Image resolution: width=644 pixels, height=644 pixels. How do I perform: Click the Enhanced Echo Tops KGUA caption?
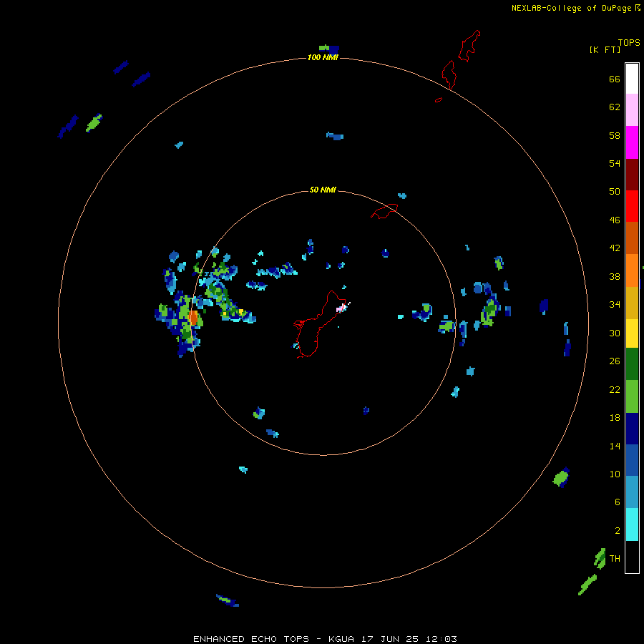point(325,639)
